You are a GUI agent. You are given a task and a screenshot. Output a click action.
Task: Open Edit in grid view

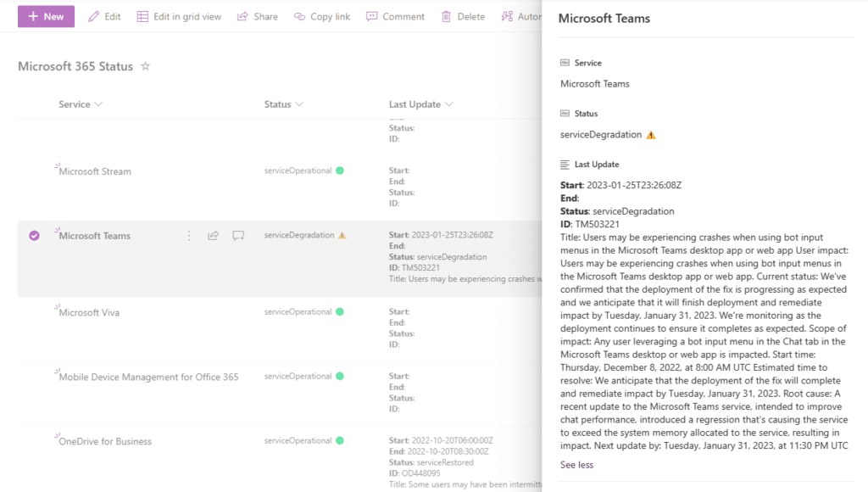tap(179, 16)
